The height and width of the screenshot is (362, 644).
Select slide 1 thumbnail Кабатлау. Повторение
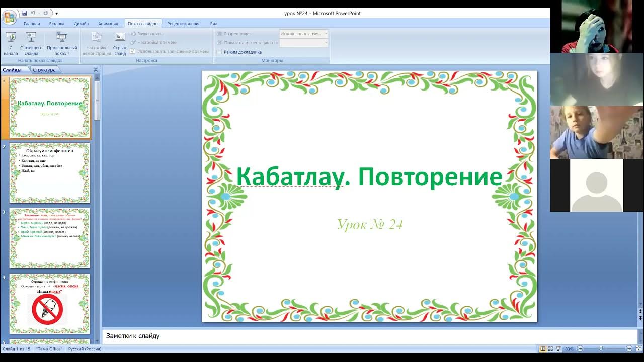(49, 107)
